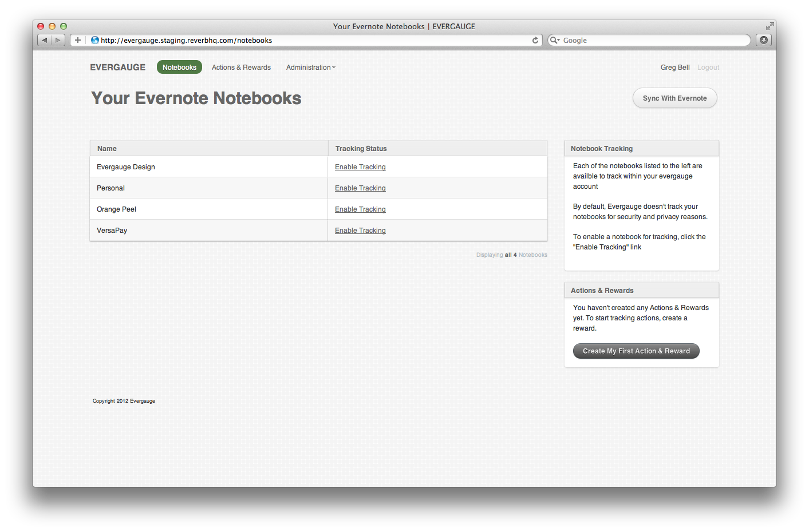809x532 pixels.
Task: Enable Tracking for Orange Peel
Action: point(360,209)
